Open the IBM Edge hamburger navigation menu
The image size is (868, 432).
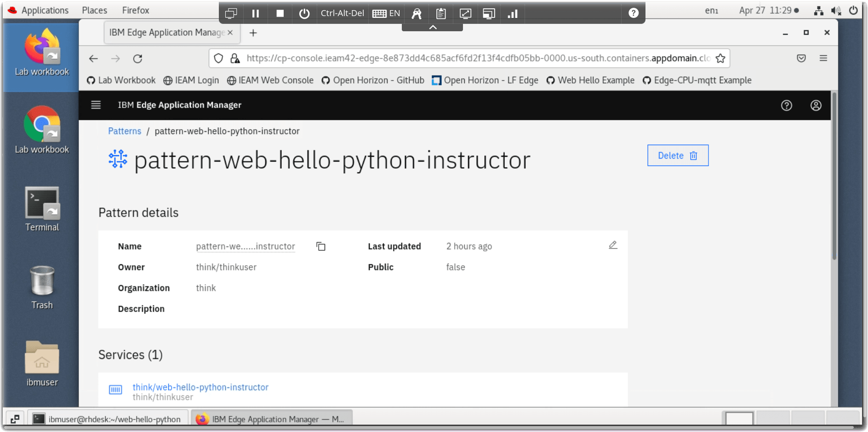[96, 105]
